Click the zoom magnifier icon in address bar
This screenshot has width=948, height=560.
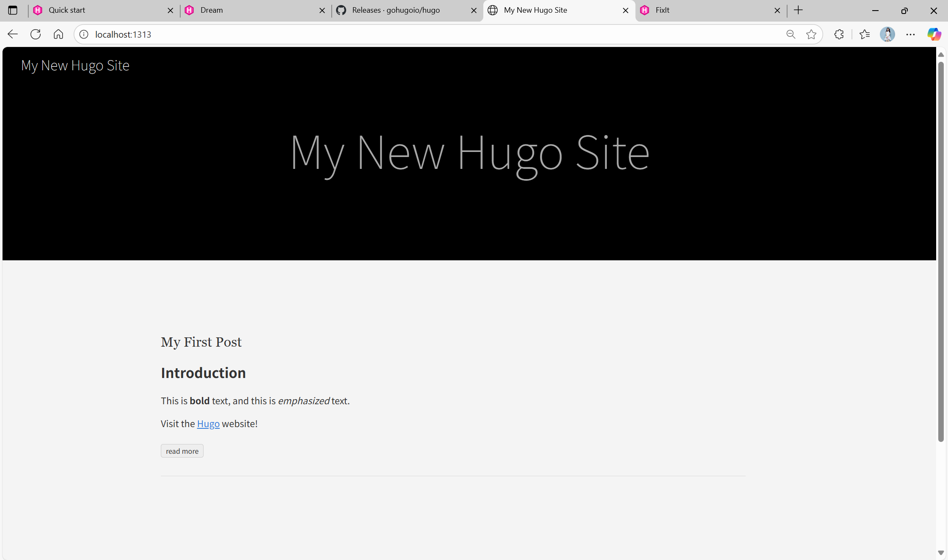tap(791, 34)
